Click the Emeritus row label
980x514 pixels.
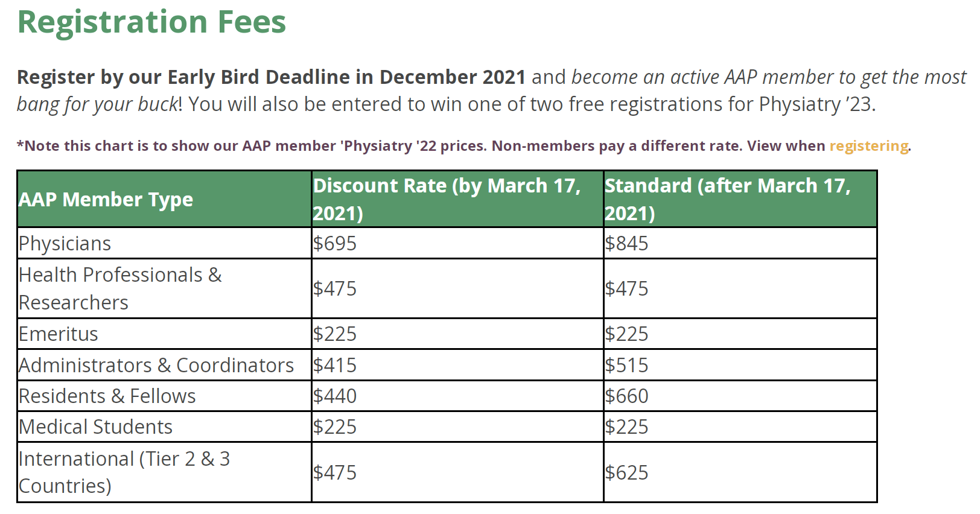[x=59, y=334]
